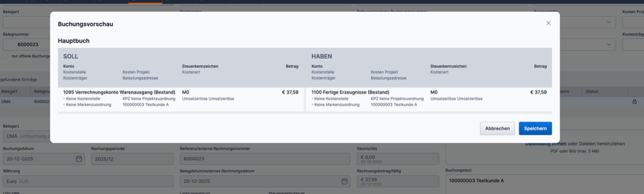Click the Skonto/bis field € 0,00
Image resolution: width=644 pixels, height=194 pixels.
(398, 159)
